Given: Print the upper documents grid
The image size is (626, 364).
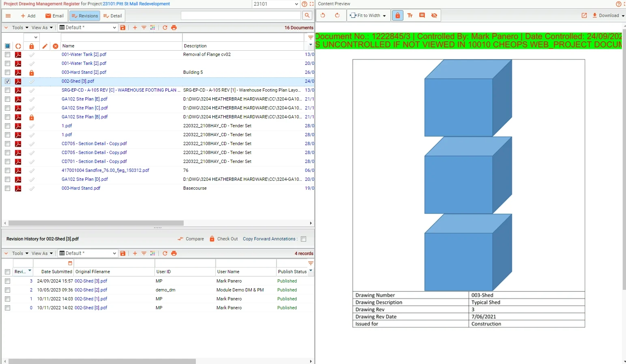Looking at the screenshot, I should (x=174, y=28).
